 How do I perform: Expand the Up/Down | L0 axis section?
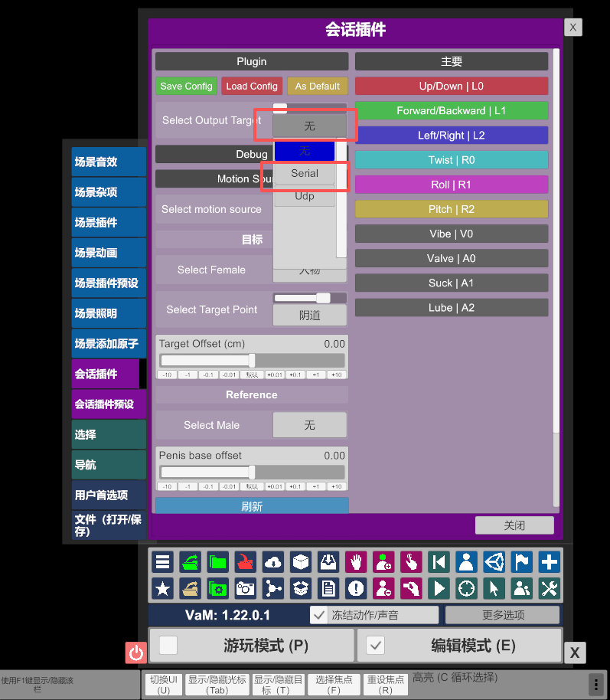[452, 87]
